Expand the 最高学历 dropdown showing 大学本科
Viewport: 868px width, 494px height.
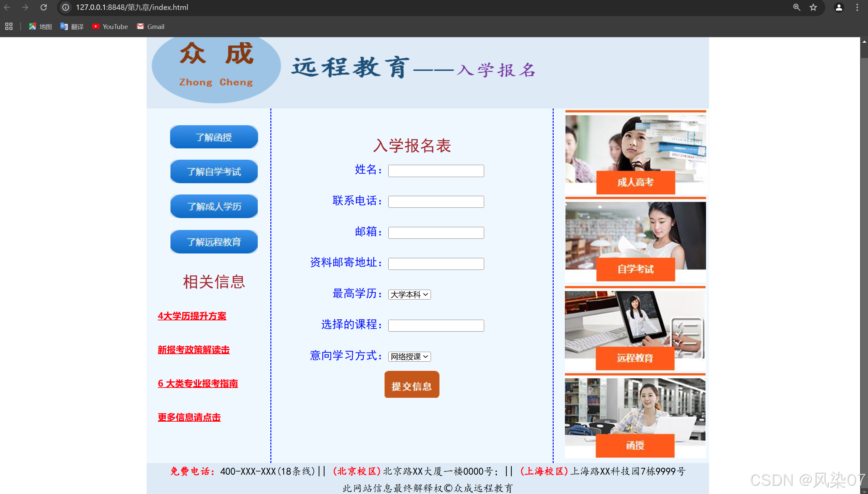(409, 294)
